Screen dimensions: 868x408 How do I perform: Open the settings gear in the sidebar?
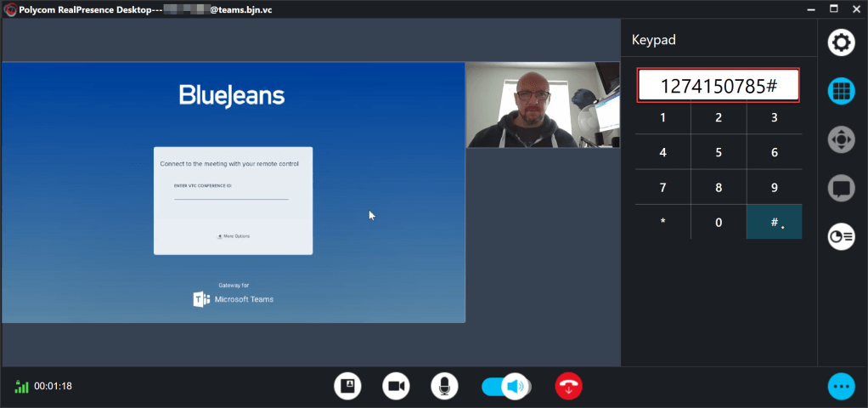(x=841, y=42)
